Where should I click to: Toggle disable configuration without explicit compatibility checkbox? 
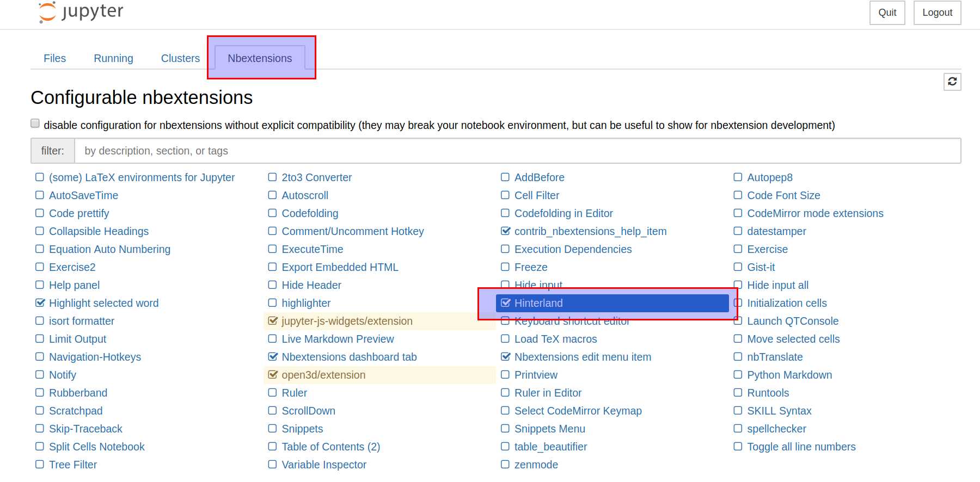[35, 123]
